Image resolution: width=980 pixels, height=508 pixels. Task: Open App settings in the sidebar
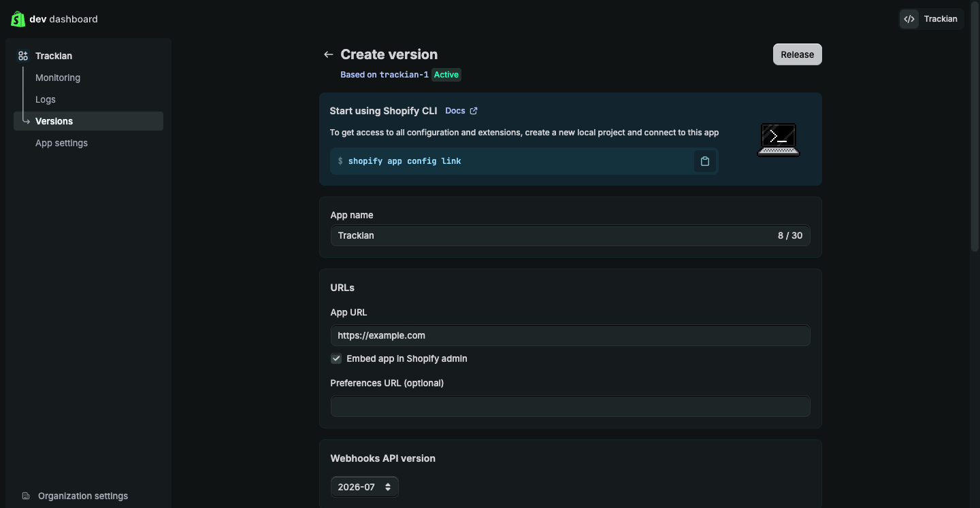point(61,143)
